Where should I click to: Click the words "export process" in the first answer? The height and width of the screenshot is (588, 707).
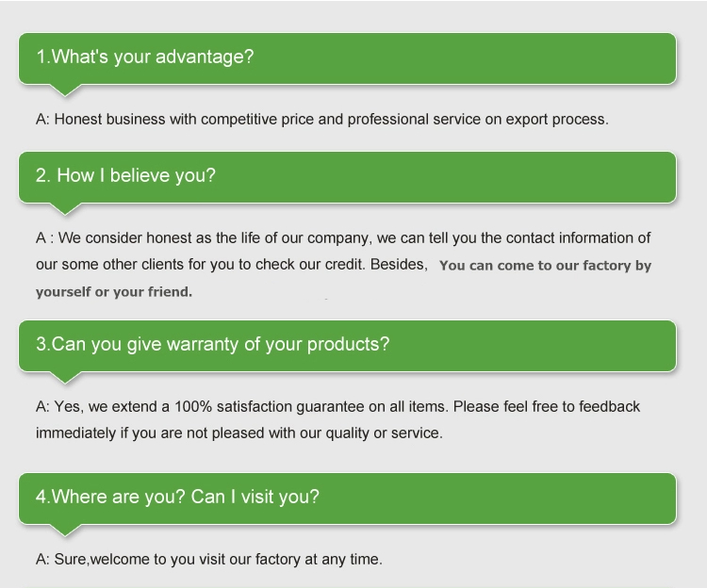point(557,120)
